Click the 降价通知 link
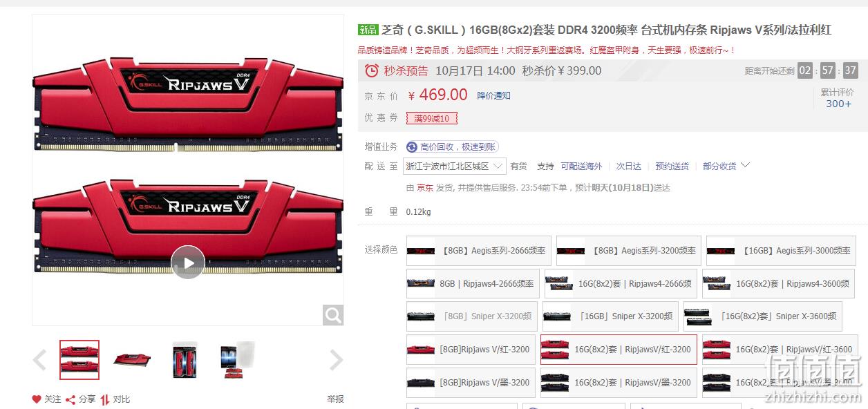 tap(493, 96)
